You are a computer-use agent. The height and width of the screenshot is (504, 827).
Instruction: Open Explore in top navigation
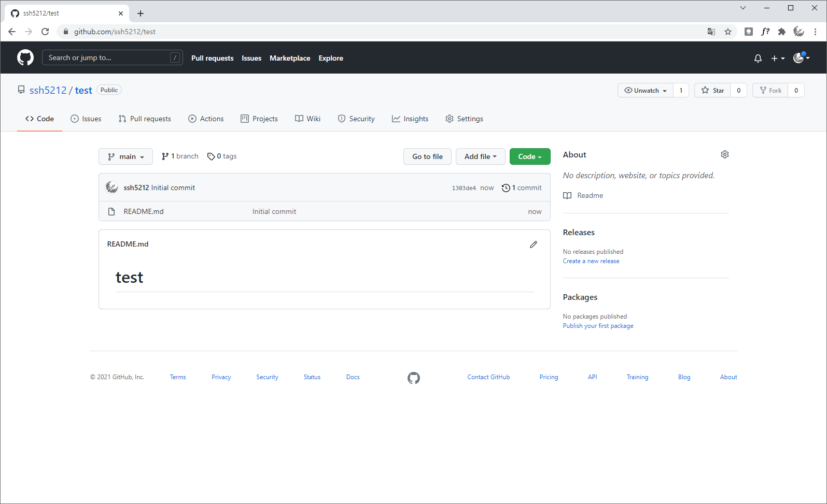tap(331, 58)
